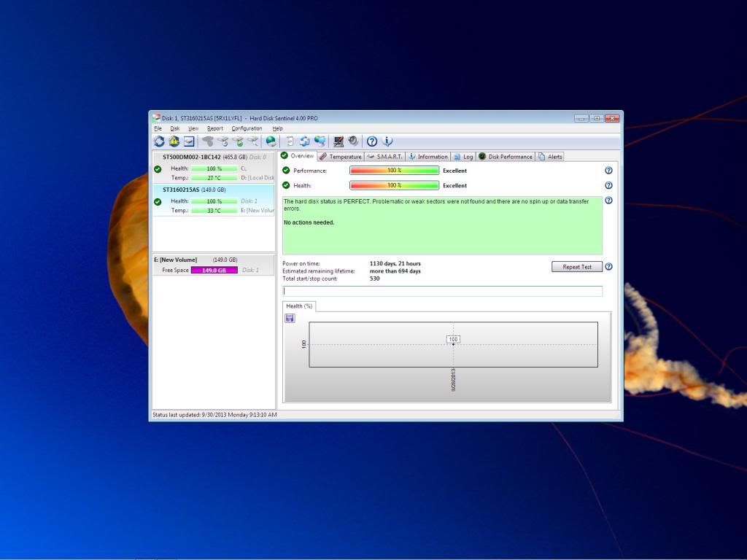Click the information 'i' toolbar icon
Screen dimensions: 747x560
coord(387,141)
